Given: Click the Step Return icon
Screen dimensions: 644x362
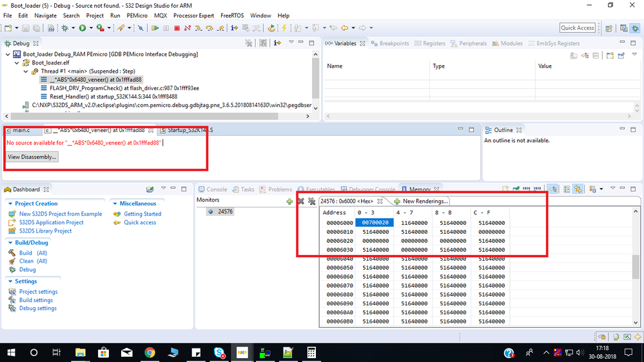Looking at the screenshot, I should tap(220, 28).
